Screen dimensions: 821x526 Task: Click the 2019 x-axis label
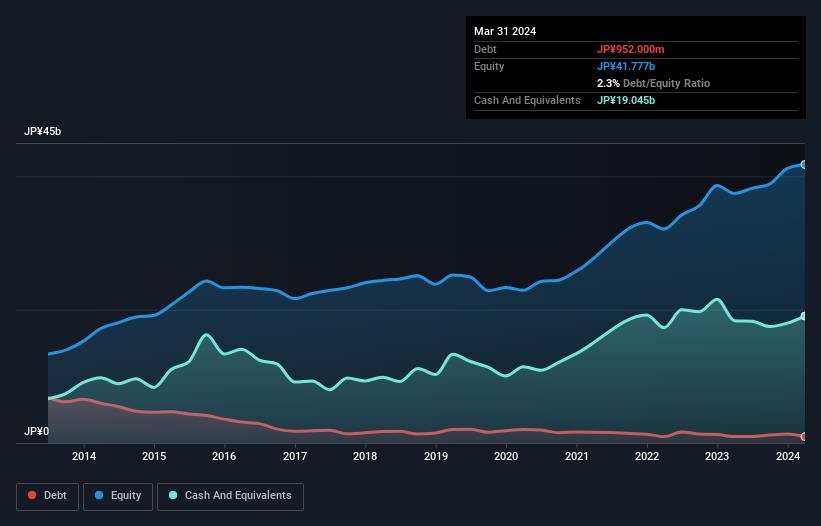tap(436, 456)
